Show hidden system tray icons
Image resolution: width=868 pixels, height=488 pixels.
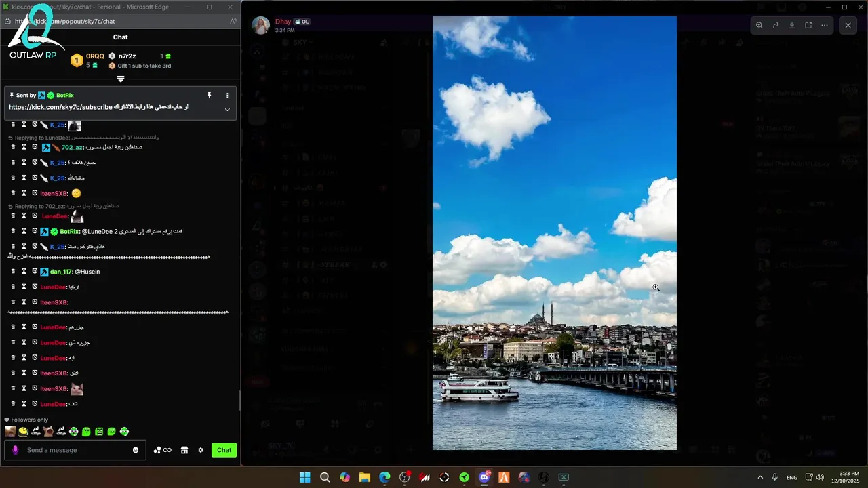(759, 477)
